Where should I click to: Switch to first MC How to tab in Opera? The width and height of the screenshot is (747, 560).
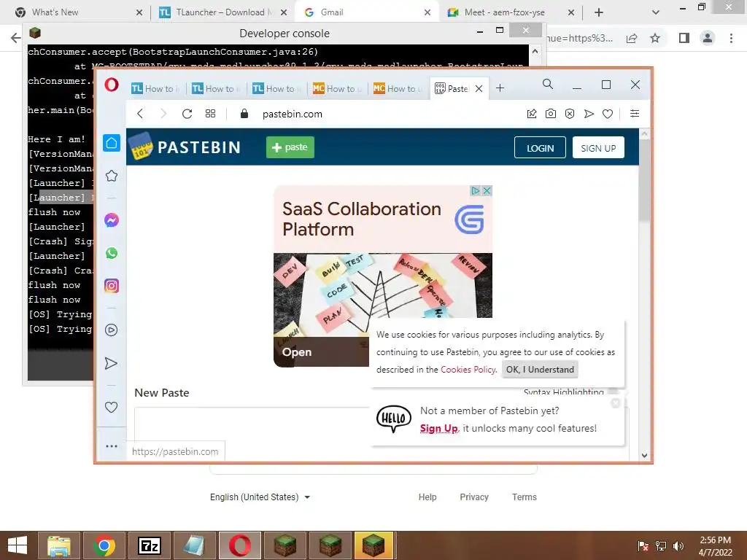[x=337, y=88]
